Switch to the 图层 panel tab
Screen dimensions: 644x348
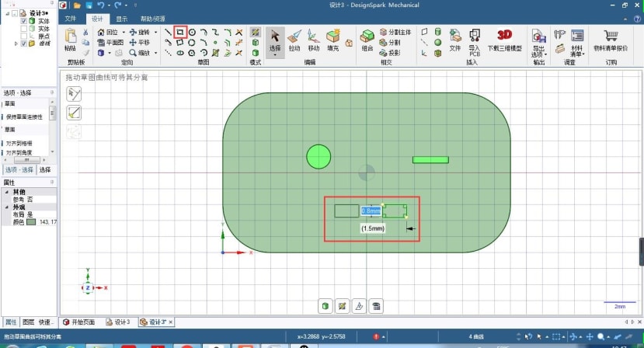click(28, 322)
